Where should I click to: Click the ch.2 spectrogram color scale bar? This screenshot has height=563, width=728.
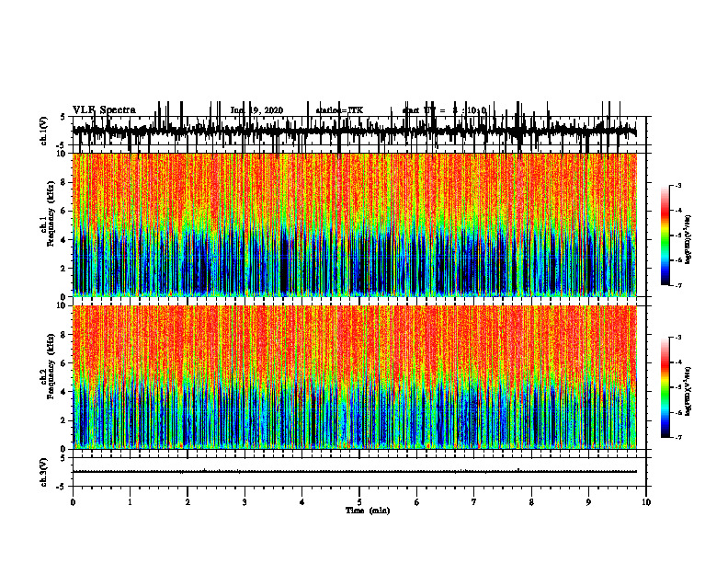coord(665,387)
